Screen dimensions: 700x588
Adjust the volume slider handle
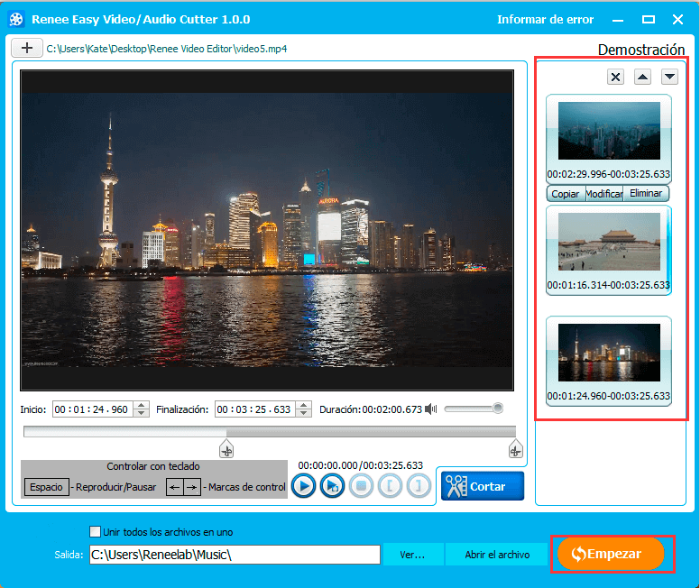click(x=498, y=408)
